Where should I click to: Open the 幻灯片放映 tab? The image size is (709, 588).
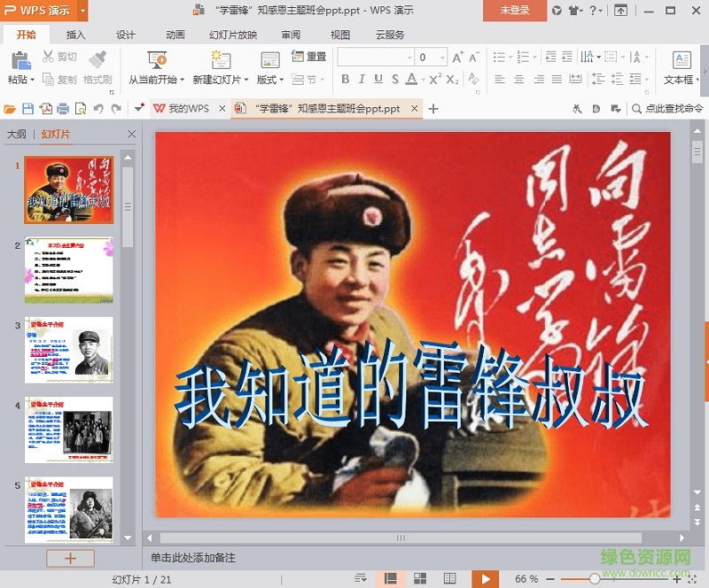click(233, 35)
